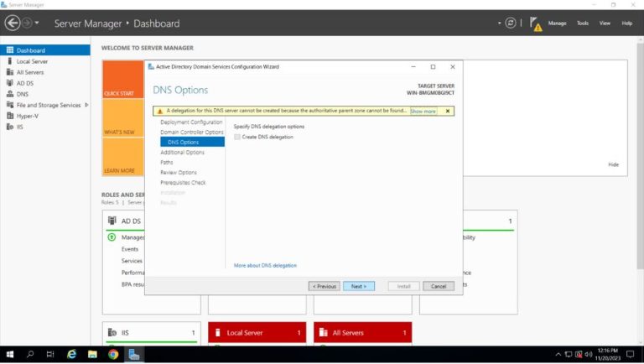Click the Dashboard icon in sidebar
The height and width of the screenshot is (364, 644).
pyautogui.click(x=10, y=50)
